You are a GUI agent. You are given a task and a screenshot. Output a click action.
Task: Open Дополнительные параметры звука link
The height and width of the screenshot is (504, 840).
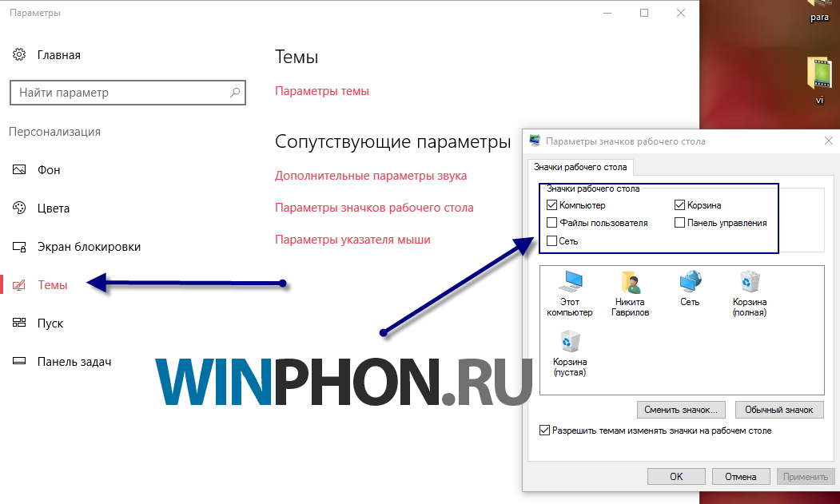pos(371,176)
